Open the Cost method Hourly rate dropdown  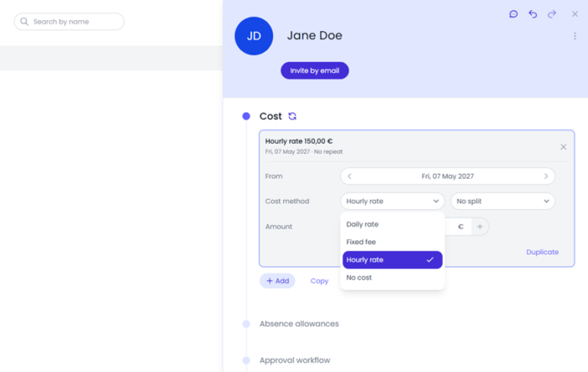coord(392,202)
